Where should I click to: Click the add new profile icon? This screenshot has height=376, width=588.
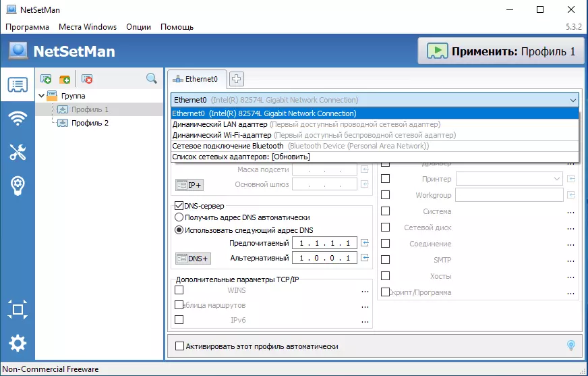tap(46, 80)
